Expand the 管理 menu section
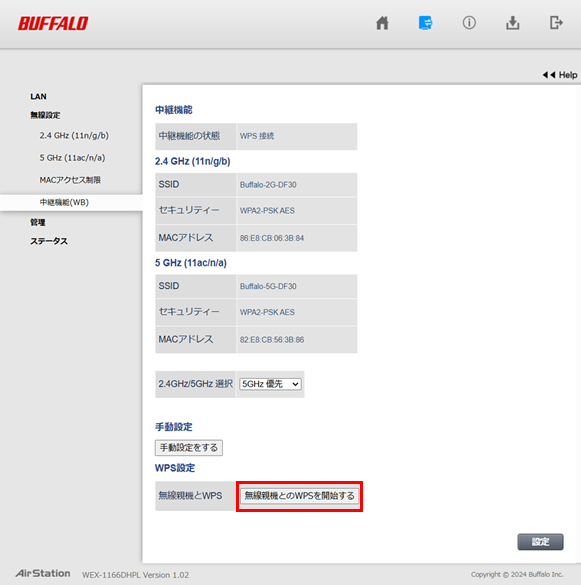This screenshot has height=585, width=581. pyautogui.click(x=38, y=222)
